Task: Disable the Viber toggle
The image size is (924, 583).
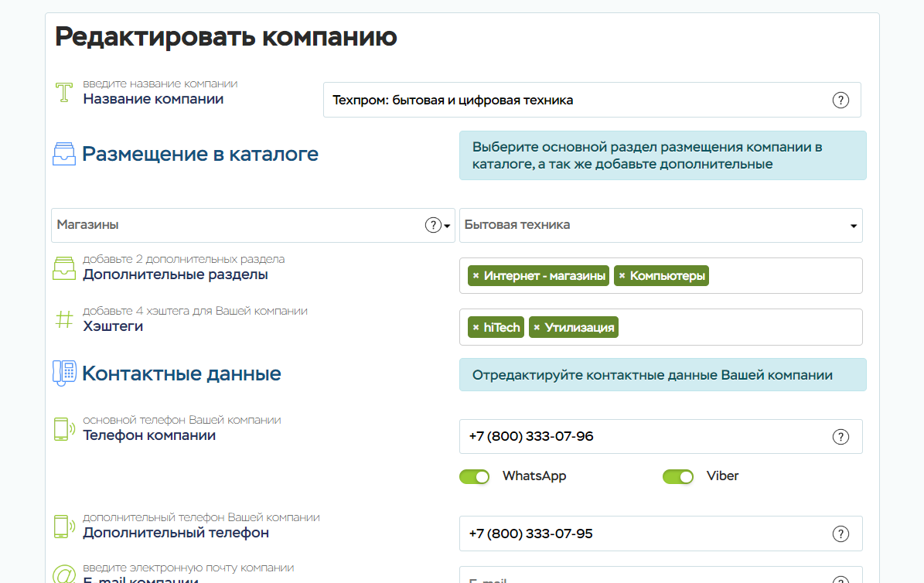Action: (x=678, y=476)
